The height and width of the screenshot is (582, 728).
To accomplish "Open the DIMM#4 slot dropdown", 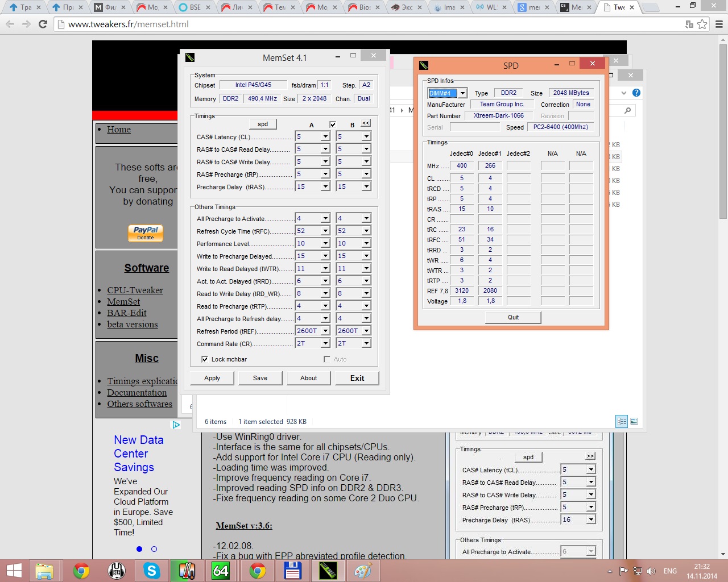I will (x=463, y=93).
